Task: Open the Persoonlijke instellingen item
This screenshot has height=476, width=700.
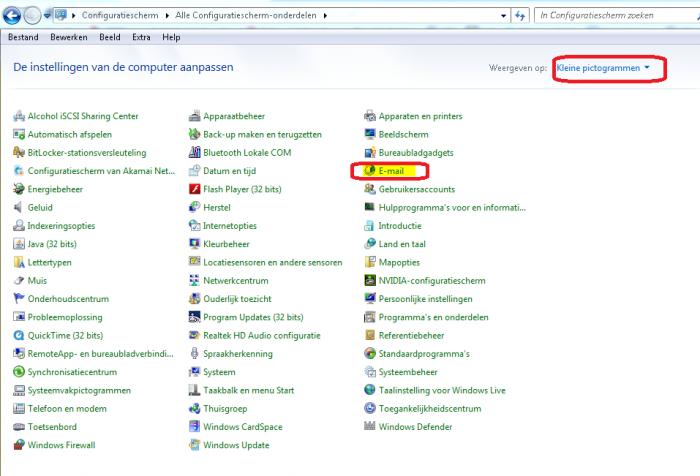Action: coord(418,299)
